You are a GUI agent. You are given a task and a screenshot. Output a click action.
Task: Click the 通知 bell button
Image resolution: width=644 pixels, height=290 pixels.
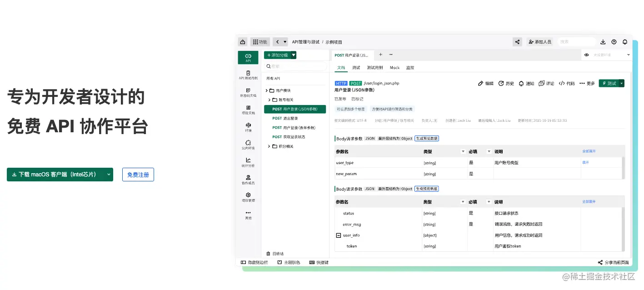pyautogui.click(x=526, y=84)
